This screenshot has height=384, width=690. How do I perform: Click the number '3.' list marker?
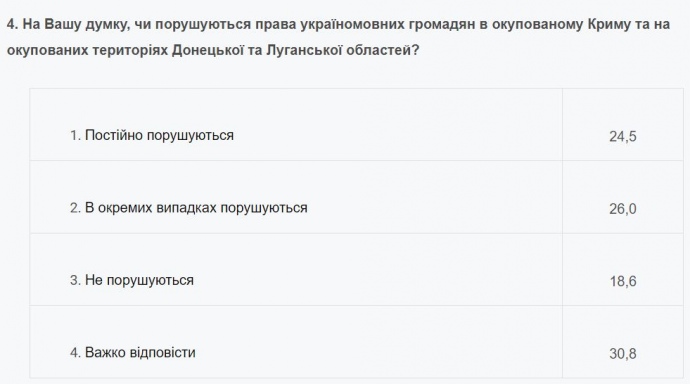click(75, 280)
